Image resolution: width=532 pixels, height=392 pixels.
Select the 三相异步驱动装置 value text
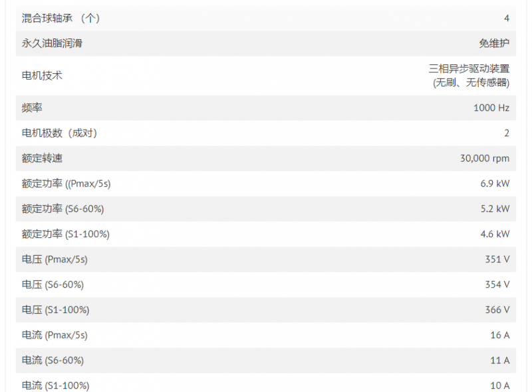[469, 68]
